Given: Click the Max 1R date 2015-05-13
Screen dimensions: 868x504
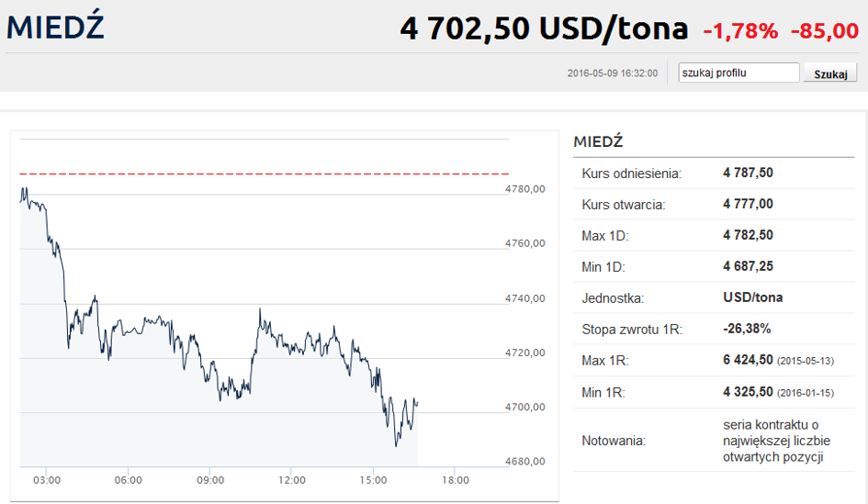Looking at the screenshot, I should [806, 362].
